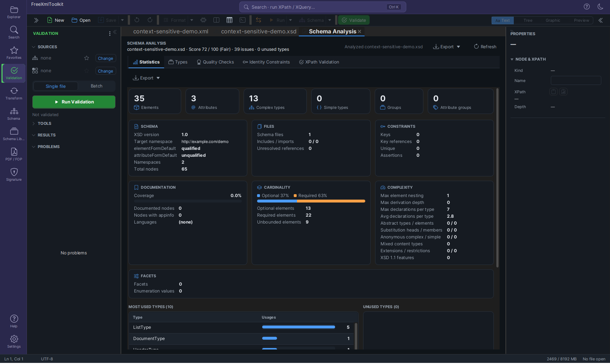The image size is (610, 364).
Task: Click the Refresh analysis button
Action: point(485,47)
